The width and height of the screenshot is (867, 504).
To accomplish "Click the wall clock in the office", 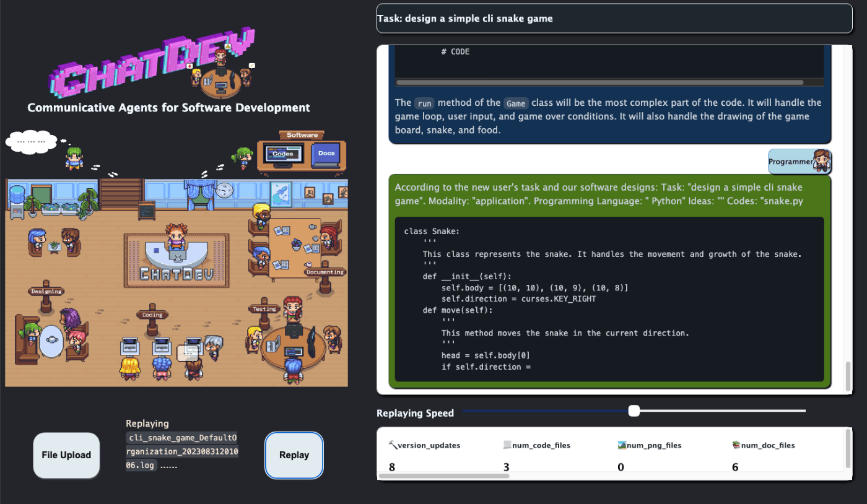I will [224, 190].
